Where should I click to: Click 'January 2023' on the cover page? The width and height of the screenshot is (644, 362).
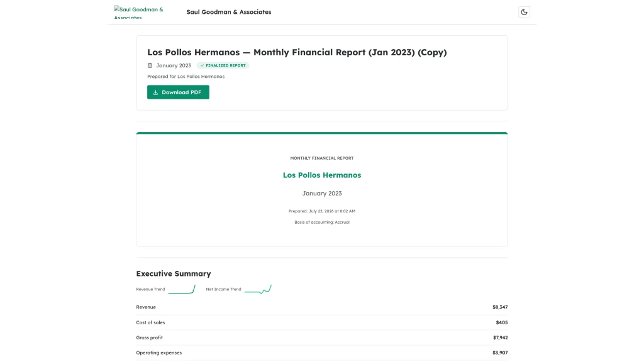click(322, 194)
